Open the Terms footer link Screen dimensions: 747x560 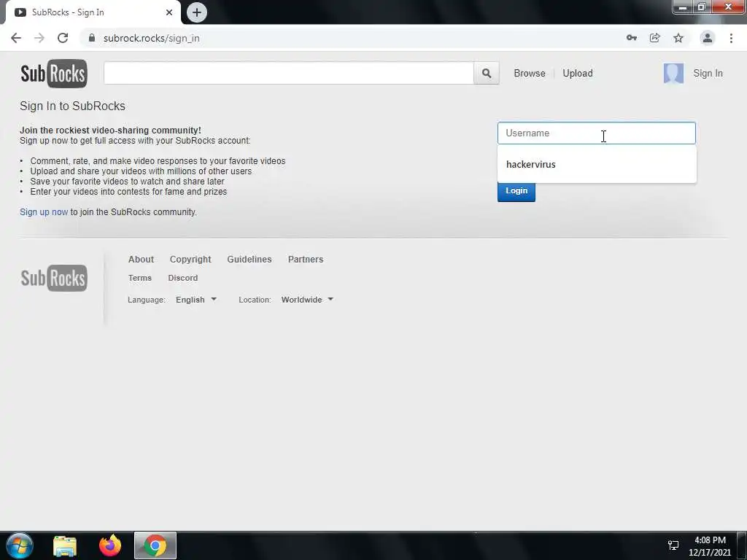(x=139, y=278)
